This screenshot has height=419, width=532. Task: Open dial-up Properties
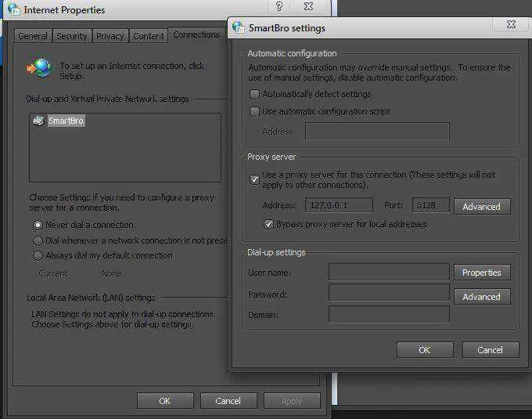click(482, 273)
